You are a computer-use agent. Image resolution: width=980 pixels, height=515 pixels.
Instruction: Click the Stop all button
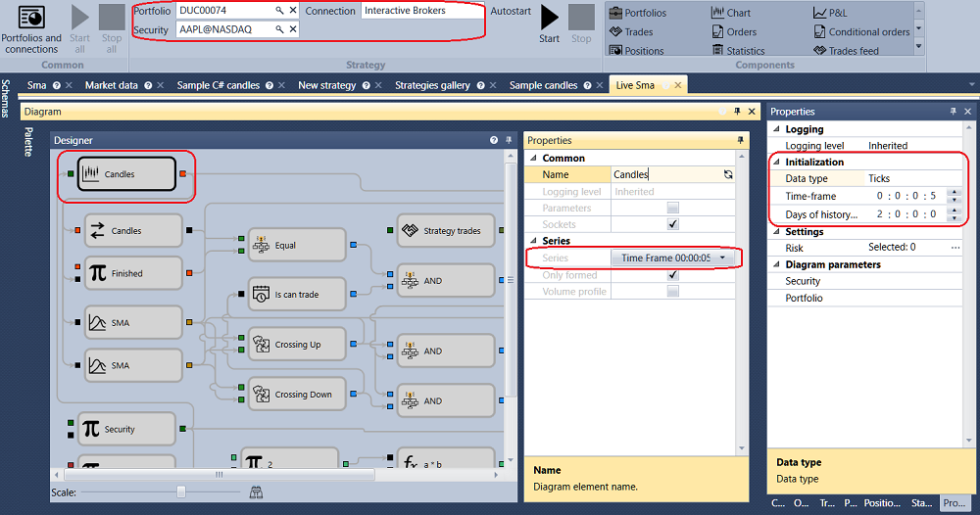point(112,29)
